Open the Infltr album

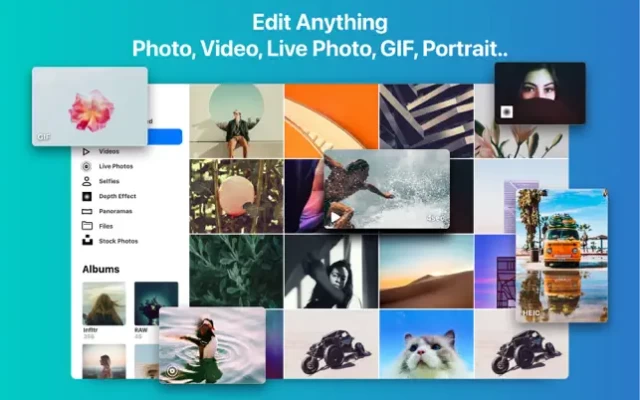(104, 304)
